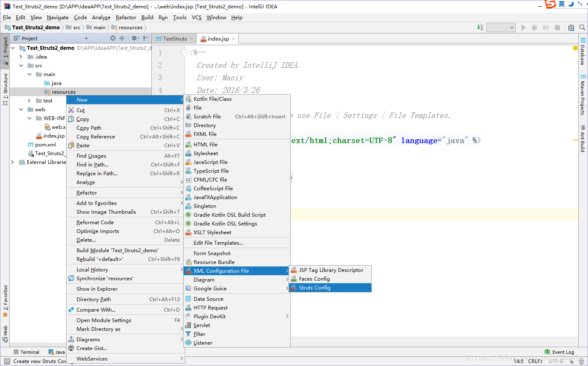Click the Event Log button
The image size is (588, 366).
(559, 352)
